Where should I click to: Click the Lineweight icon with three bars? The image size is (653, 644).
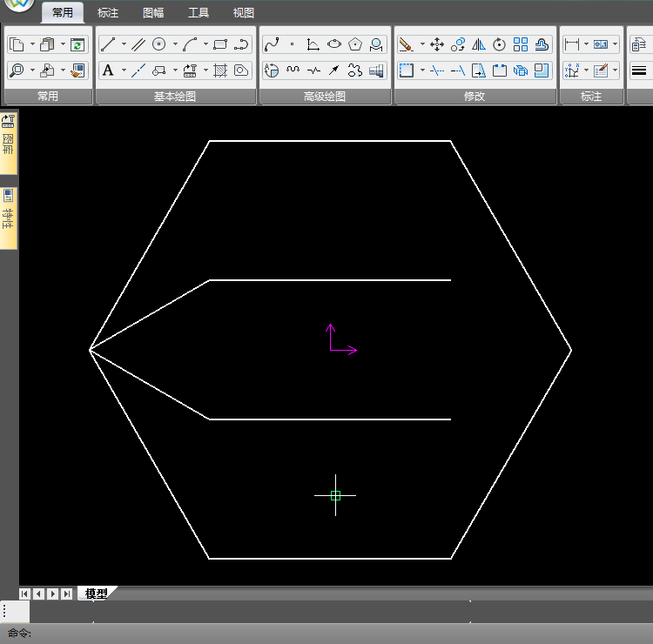coord(639,70)
